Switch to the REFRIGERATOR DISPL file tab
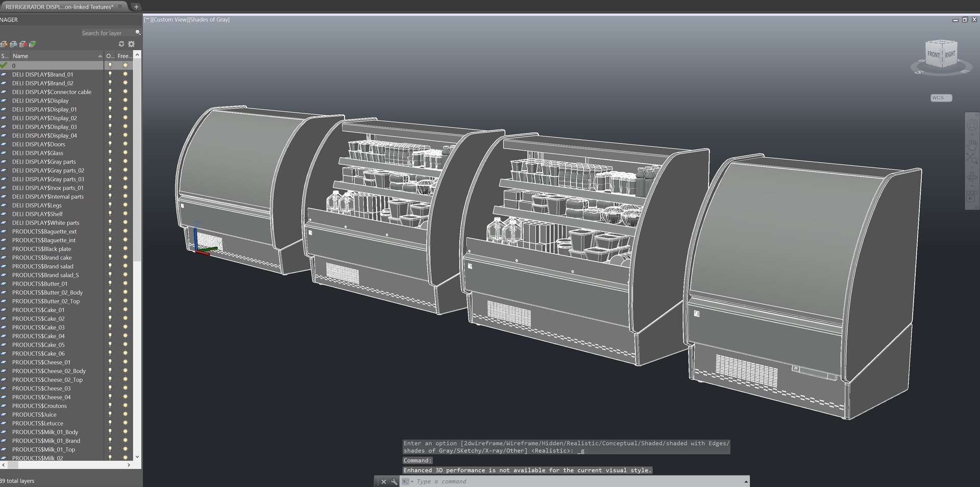The width and height of the screenshot is (980, 487). (x=60, y=7)
